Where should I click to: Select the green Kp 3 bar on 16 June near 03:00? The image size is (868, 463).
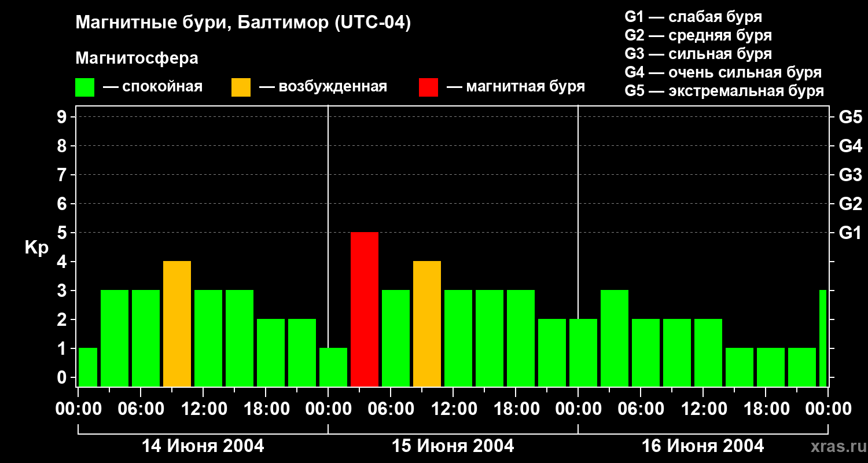615,338
